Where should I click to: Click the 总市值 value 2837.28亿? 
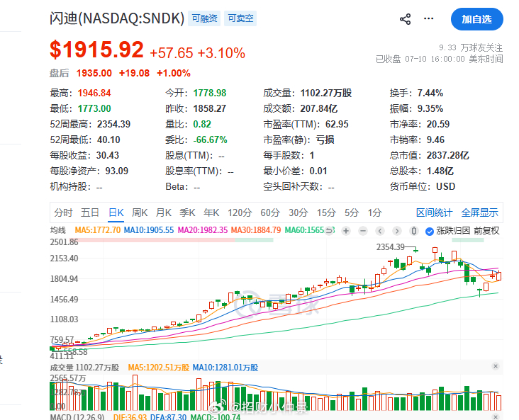448,155
